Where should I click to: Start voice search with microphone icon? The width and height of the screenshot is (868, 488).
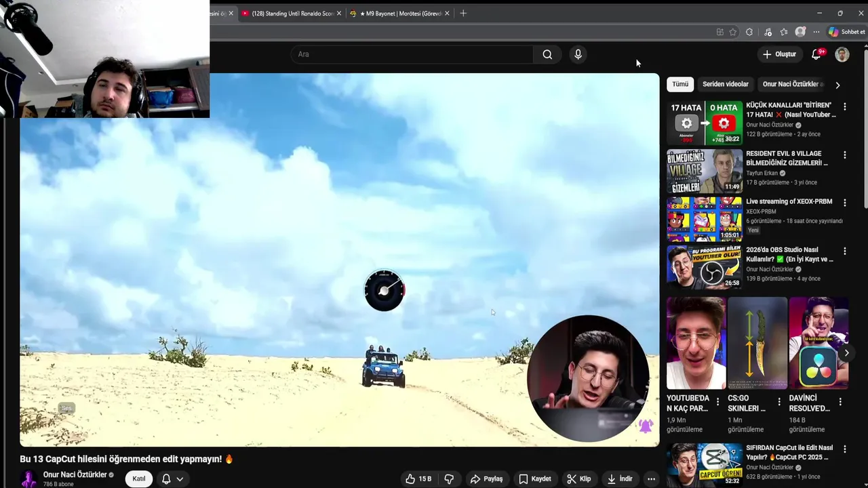coord(578,54)
